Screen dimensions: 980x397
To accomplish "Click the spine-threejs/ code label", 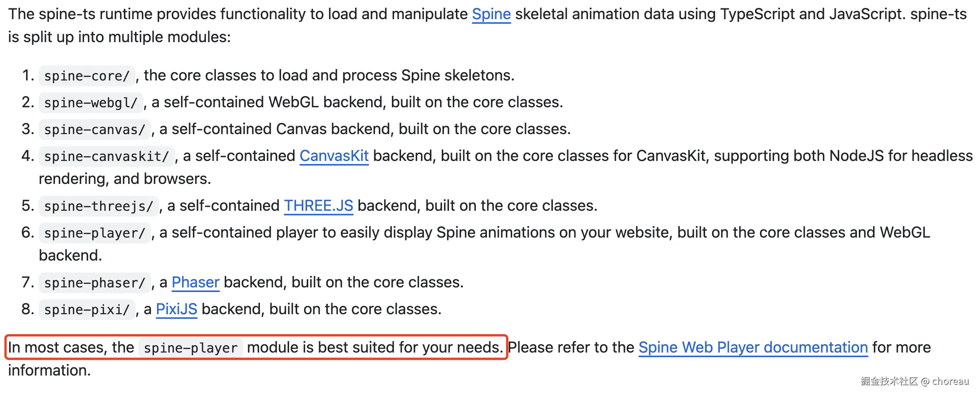I will point(99,206).
